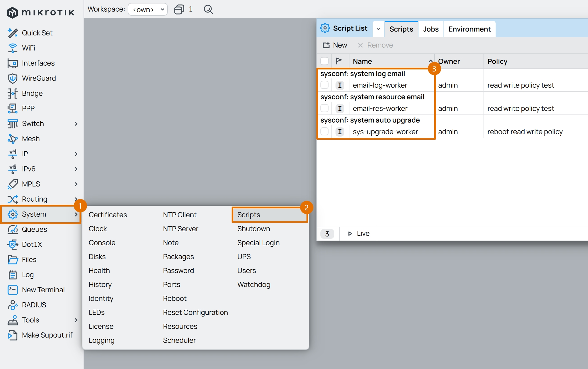Check the sys-upgrade-worker row checkbox
588x369 pixels.
[324, 132]
